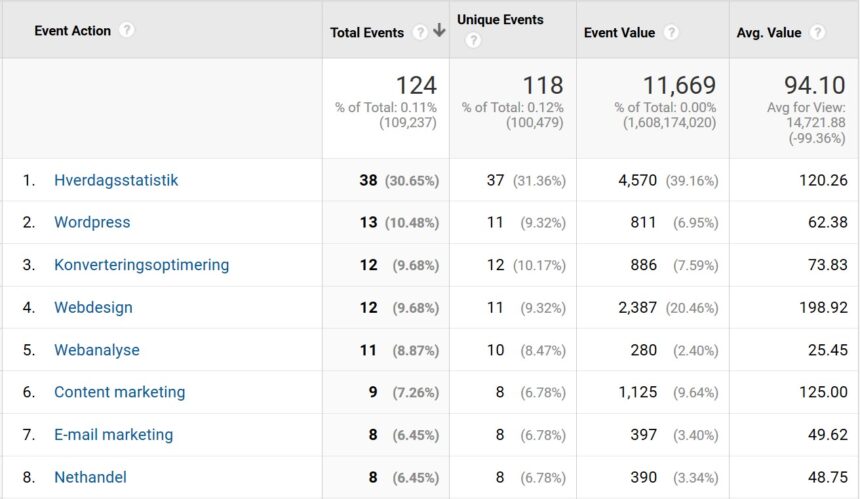Sort by Unique Events column header
The image size is (860, 499).
pos(500,20)
